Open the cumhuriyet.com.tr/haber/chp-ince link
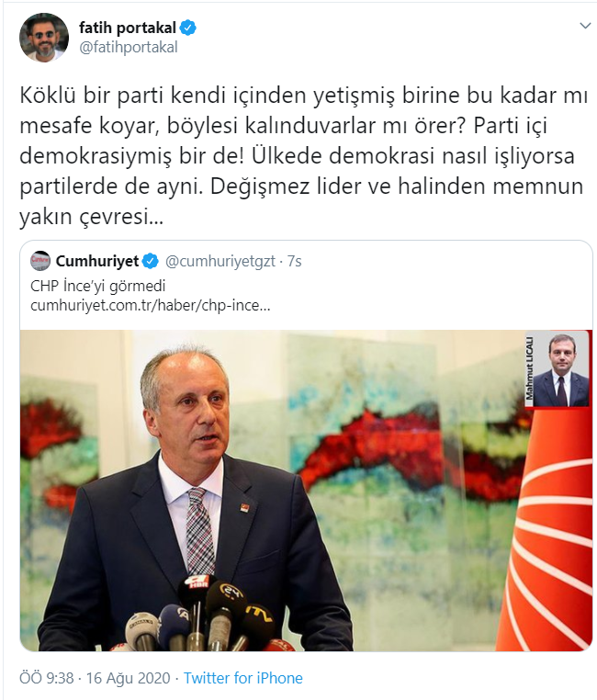597x700 pixels. (151, 305)
